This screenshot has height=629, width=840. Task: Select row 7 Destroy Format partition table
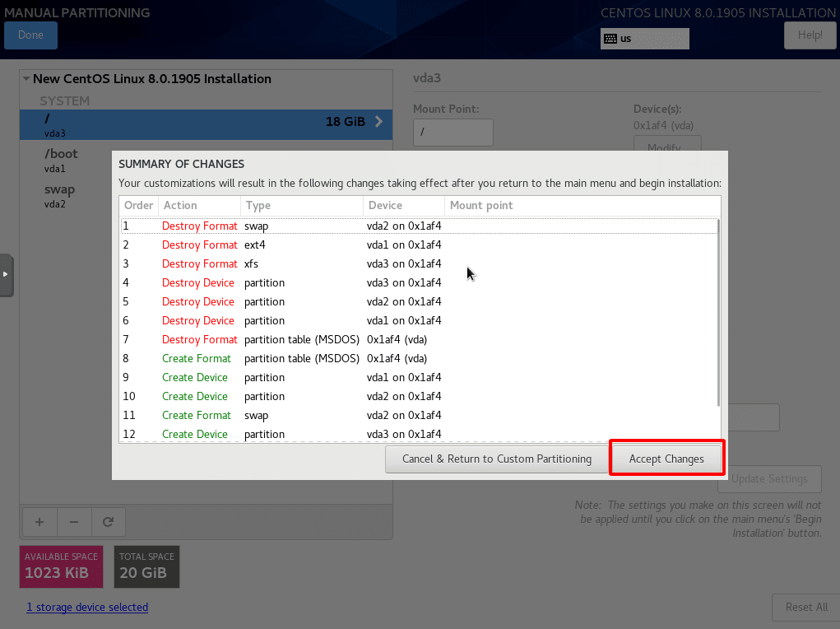point(419,339)
